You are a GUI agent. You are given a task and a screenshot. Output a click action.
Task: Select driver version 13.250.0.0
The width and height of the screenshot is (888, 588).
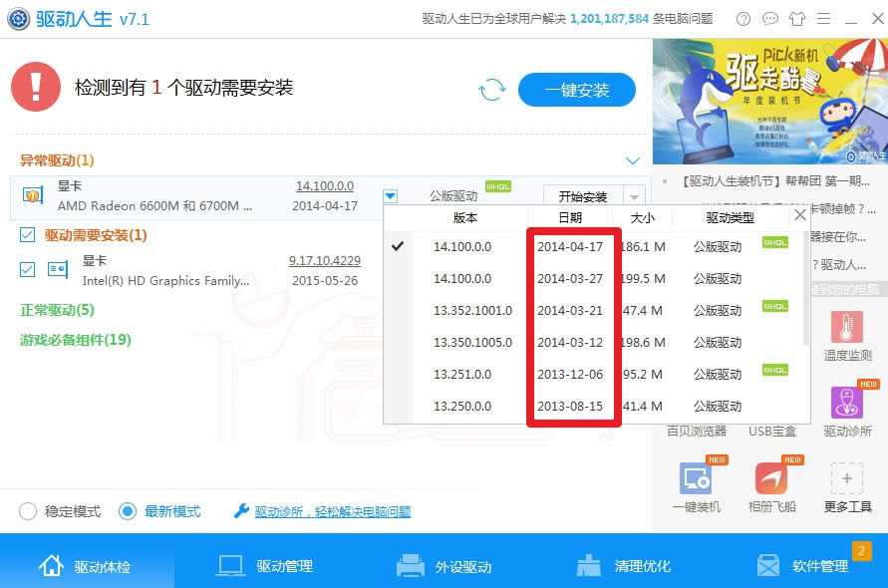tap(462, 406)
